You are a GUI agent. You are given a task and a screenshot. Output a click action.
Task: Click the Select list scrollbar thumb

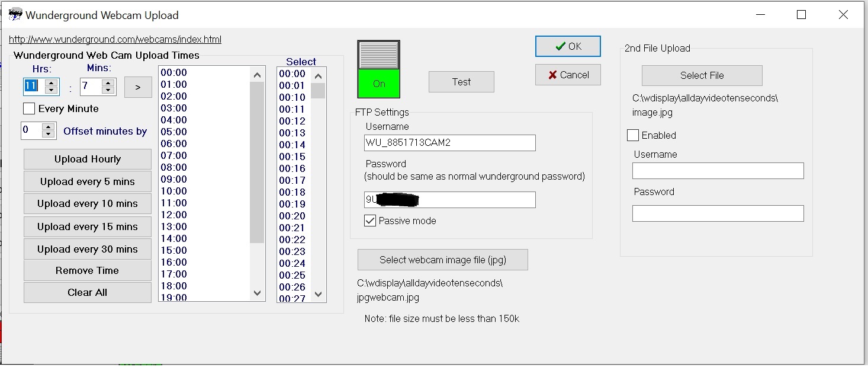click(318, 91)
